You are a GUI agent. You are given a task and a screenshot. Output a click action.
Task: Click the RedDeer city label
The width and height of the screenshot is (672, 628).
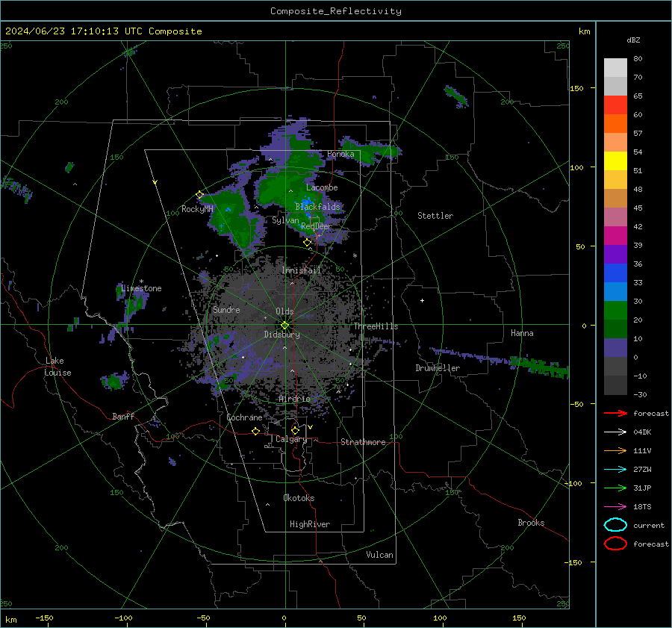coord(317,226)
